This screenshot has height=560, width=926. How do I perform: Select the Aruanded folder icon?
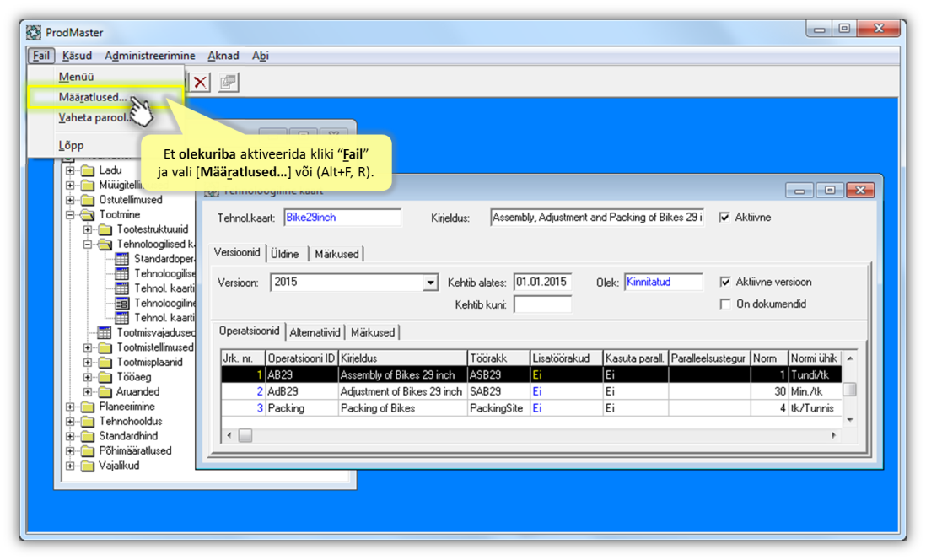coord(105,391)
